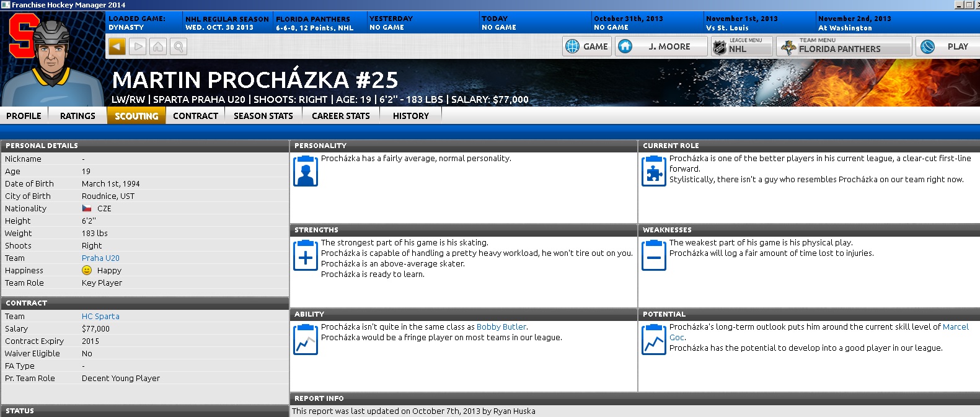The height and width of the screenshot is (417, 980).
Task: Open Bobby Butler player link
Action: 501,327
